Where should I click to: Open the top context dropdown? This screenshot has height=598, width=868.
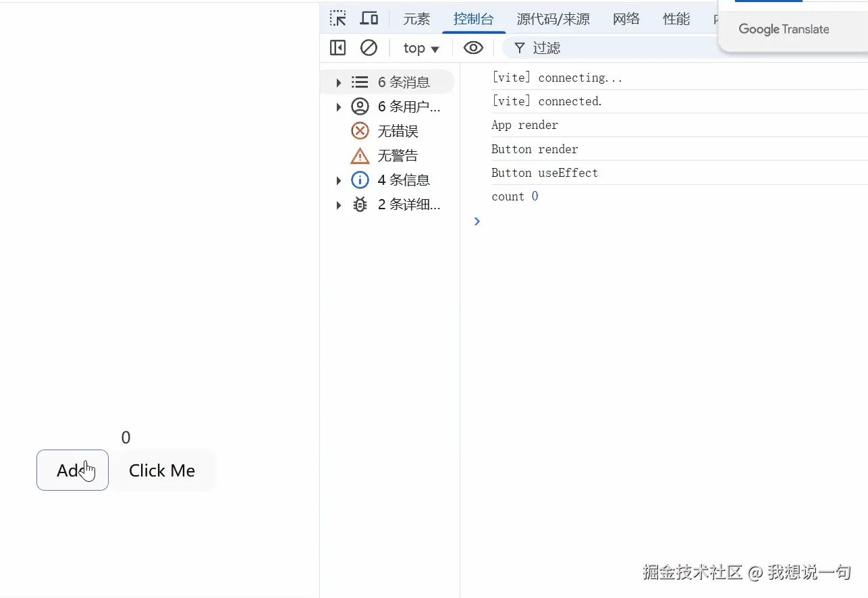[421, 48]
